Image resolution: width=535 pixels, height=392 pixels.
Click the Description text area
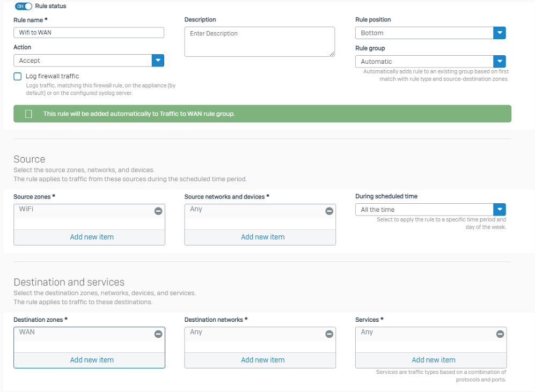click(x=259, y=41)
